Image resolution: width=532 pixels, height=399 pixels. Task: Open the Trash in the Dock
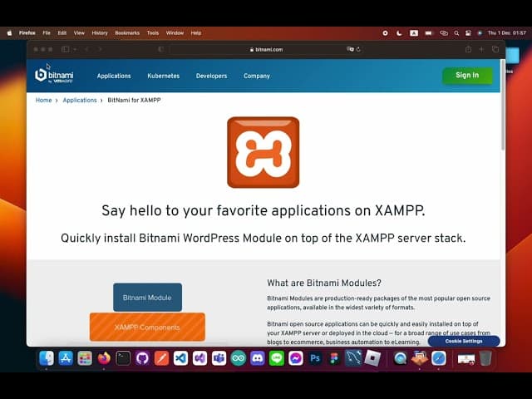(485, 358)
